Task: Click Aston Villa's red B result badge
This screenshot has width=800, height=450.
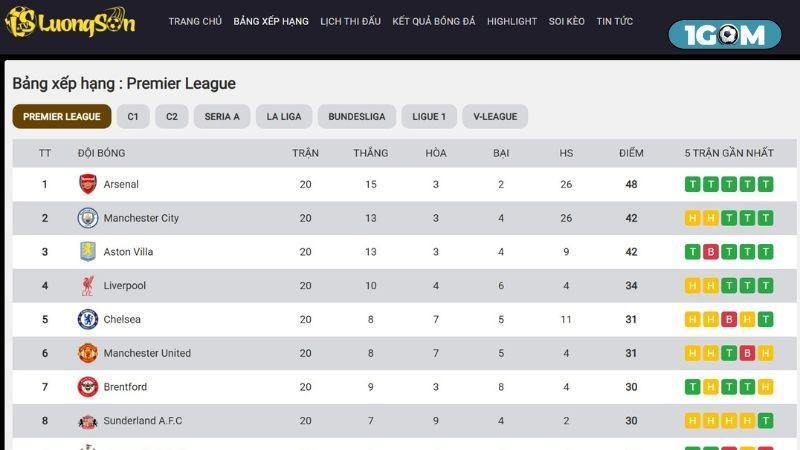Action: point(711,252)
